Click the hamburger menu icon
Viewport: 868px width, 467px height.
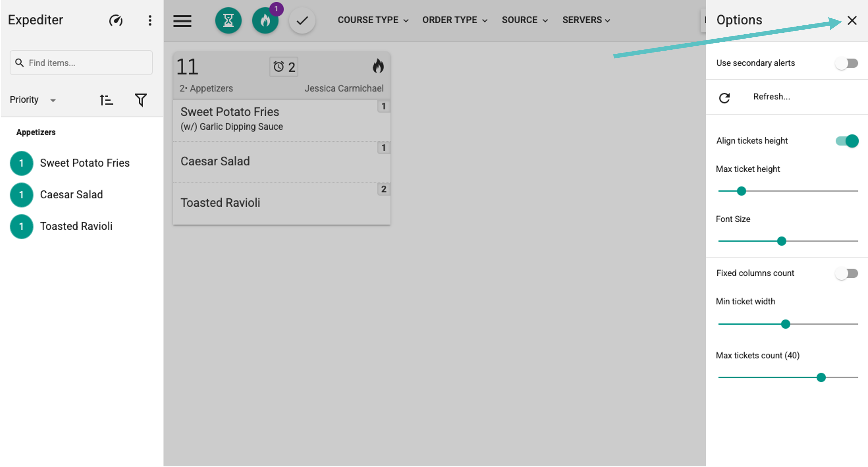182,21
